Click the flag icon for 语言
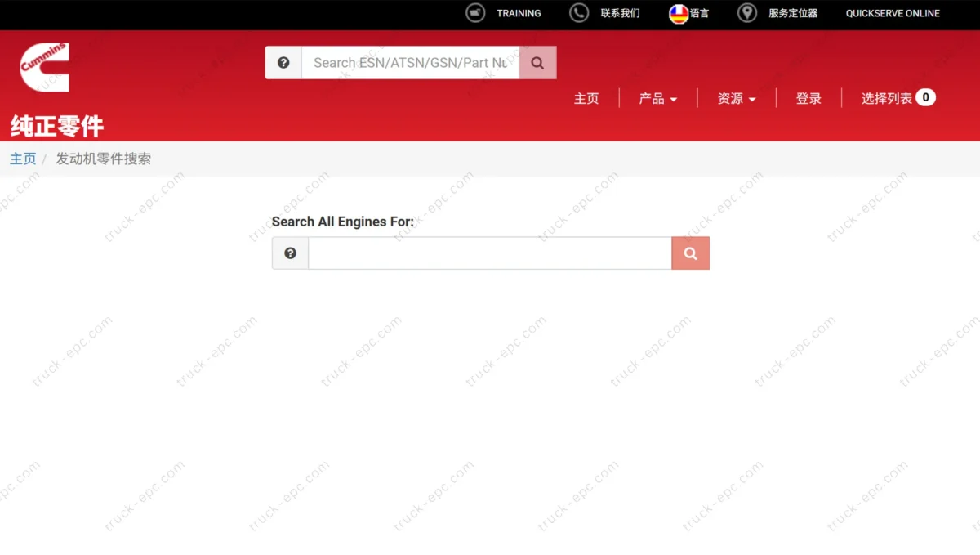This screenshot has width=980, height=555. 679,13
